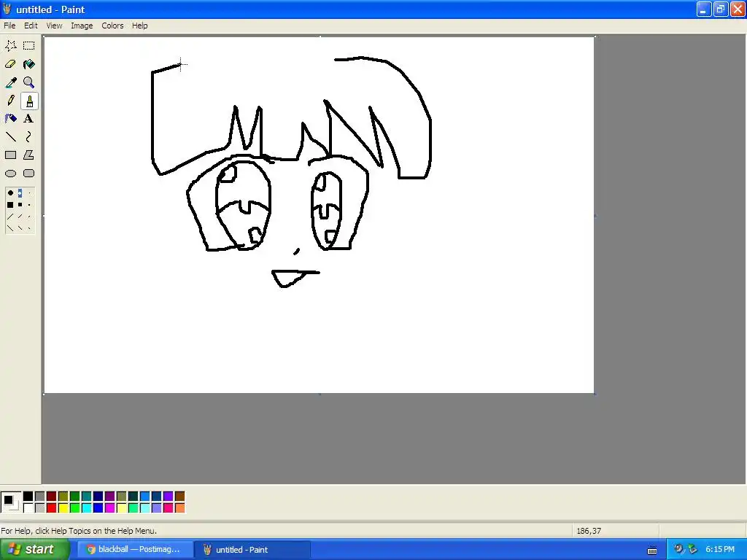Screen dimensions: 747x560
Task: Click the Windows start button
Action: [34, 549]
